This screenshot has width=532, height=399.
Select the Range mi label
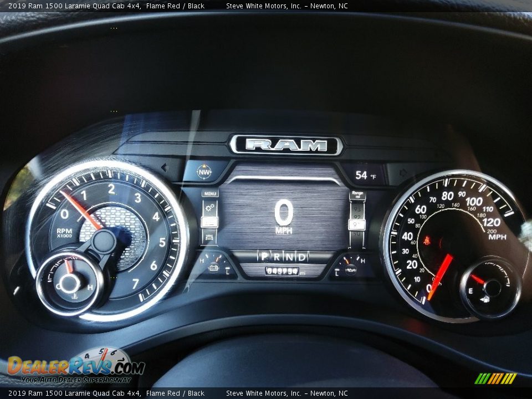tap(357, 195)
